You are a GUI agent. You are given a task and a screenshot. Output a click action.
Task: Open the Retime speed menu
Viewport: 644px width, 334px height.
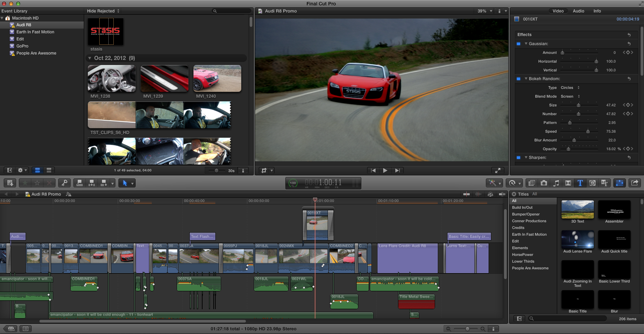514,183
